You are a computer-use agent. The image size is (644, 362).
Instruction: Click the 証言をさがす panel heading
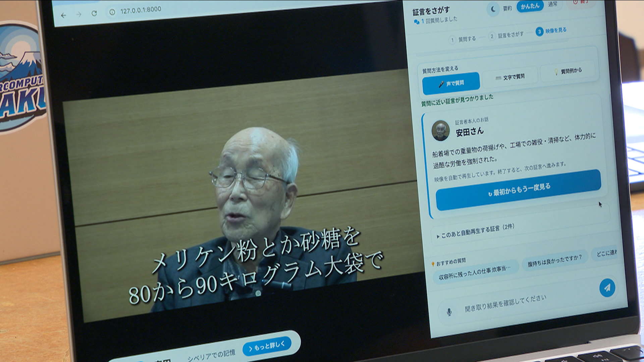(431, 12)
